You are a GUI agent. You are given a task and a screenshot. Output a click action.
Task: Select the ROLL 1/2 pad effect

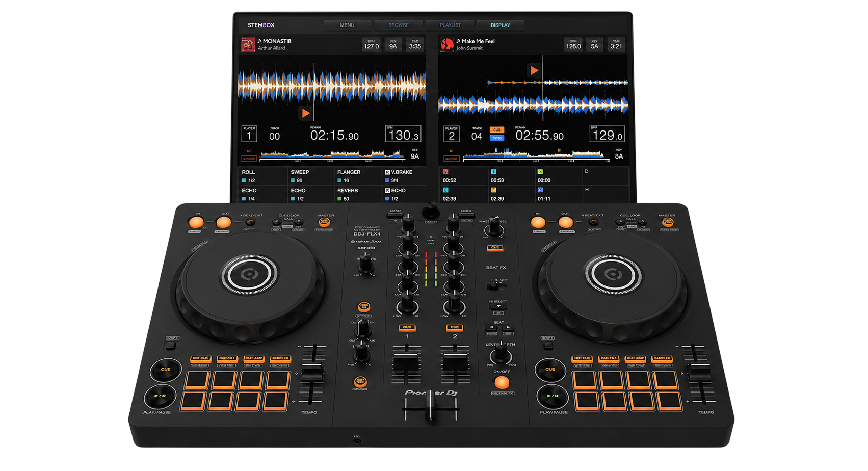262,176
